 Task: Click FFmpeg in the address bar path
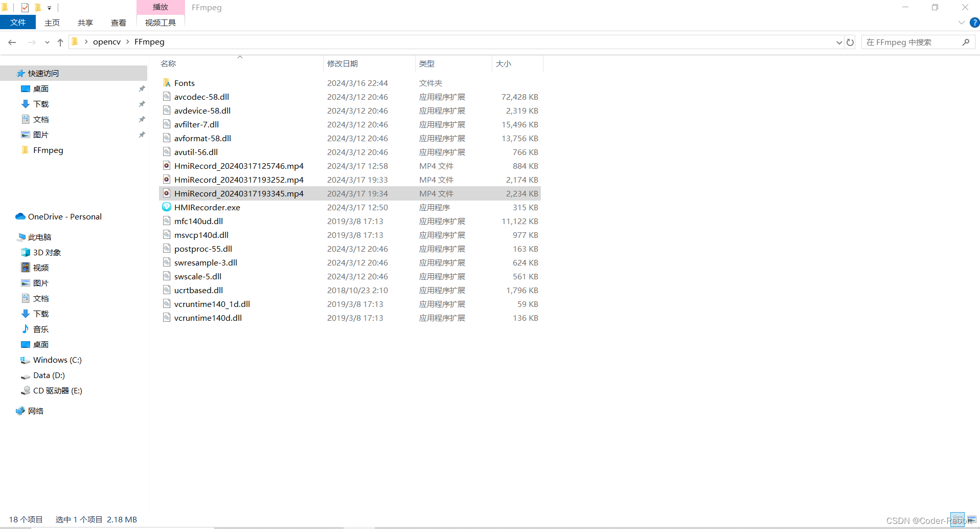(x=149, y=42)
